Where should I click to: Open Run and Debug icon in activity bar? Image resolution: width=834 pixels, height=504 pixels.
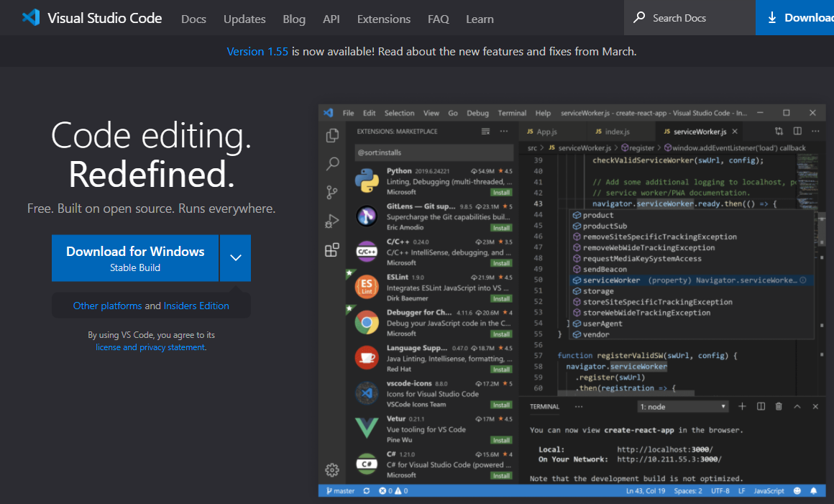point(332,221)
